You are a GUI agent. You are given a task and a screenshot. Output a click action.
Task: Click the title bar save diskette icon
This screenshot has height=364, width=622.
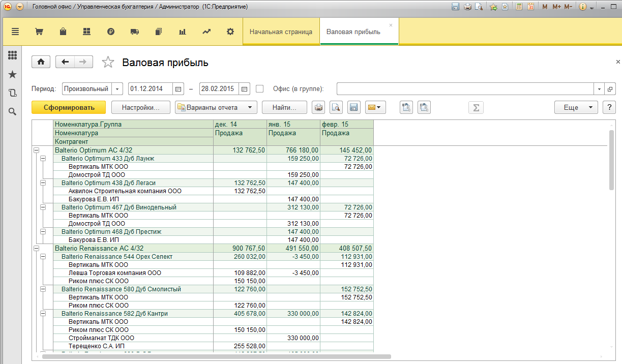coord(455,7)
